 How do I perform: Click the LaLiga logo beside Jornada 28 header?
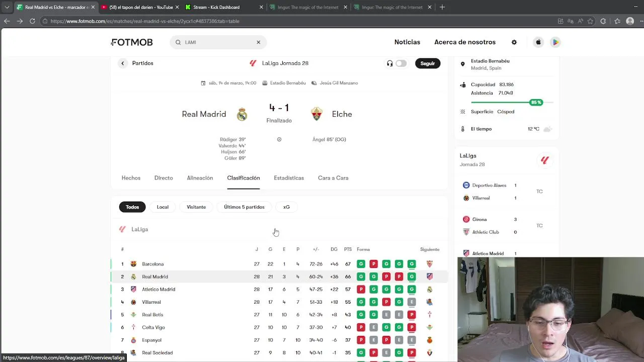[253, 63]
